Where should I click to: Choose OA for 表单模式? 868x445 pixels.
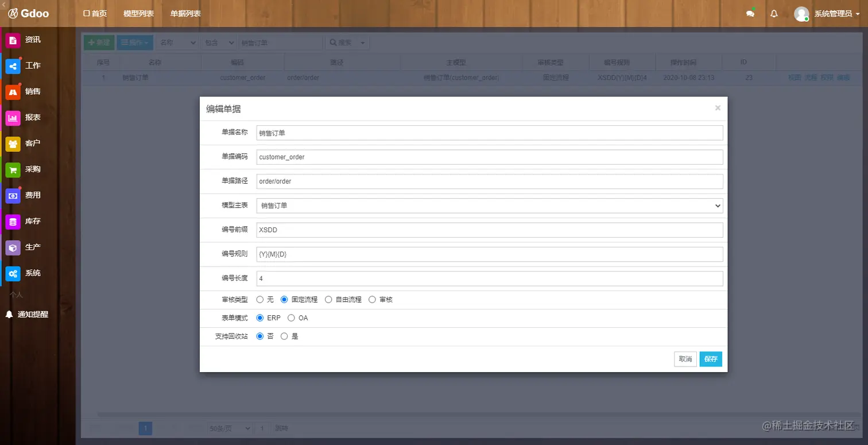tap(291, 318)
